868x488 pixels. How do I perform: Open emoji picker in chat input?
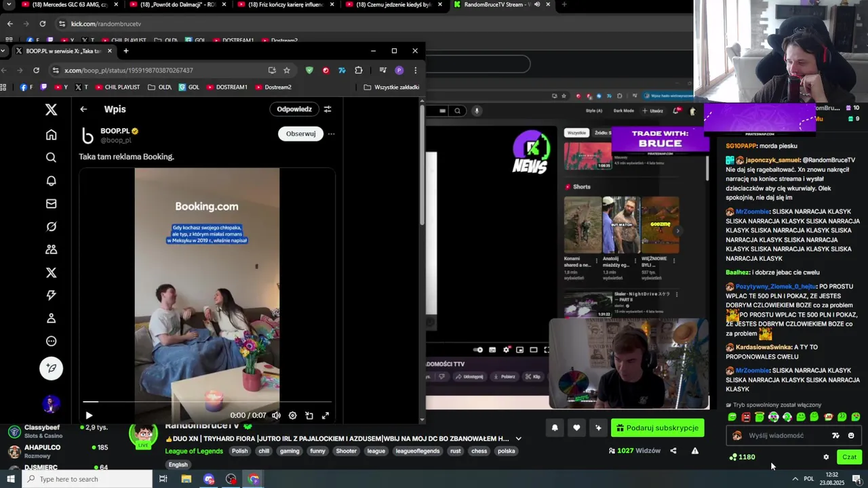pyautogui.click(x=851, y=436)
